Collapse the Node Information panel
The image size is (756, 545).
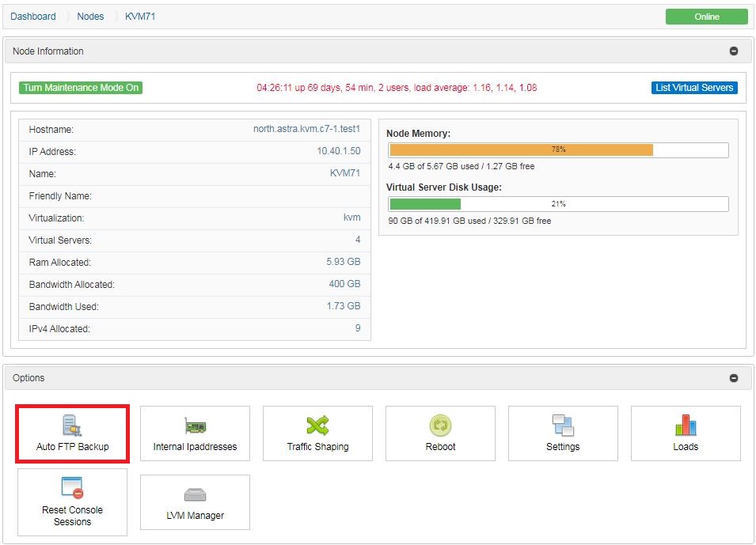(x=733, y=51)
